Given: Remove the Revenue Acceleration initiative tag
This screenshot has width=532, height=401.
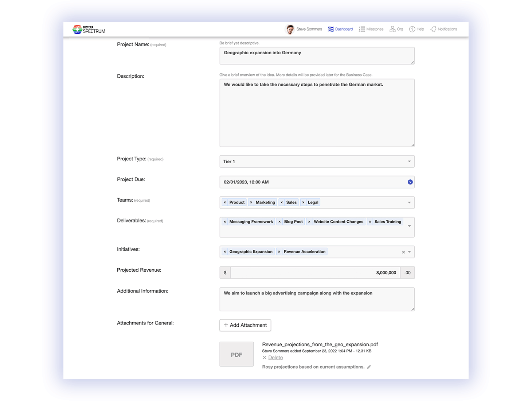Looking at the screenshot, I should click(279, 252).
